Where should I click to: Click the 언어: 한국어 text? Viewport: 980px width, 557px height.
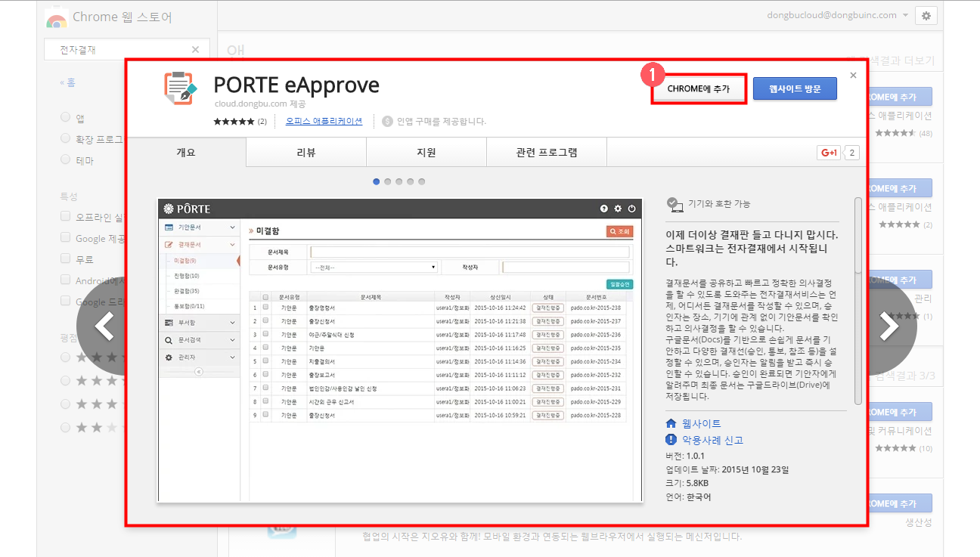coord(688,497)
